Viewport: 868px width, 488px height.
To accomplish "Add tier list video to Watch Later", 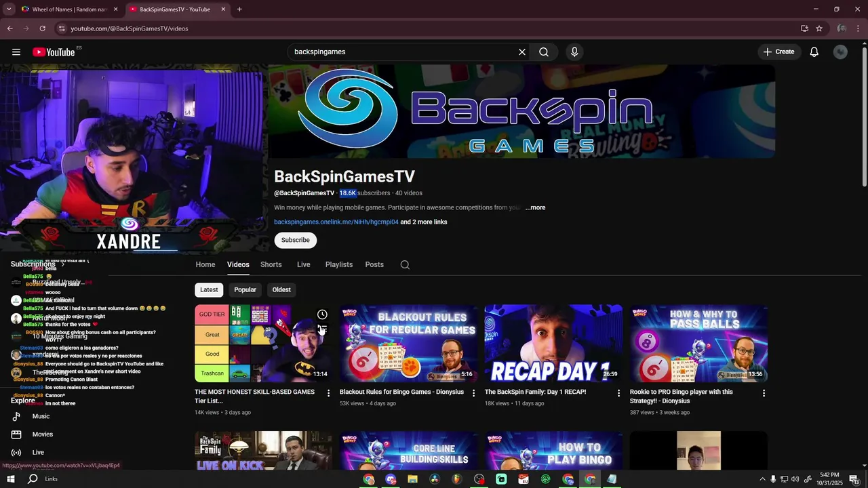I will click(x=322, y=314).
